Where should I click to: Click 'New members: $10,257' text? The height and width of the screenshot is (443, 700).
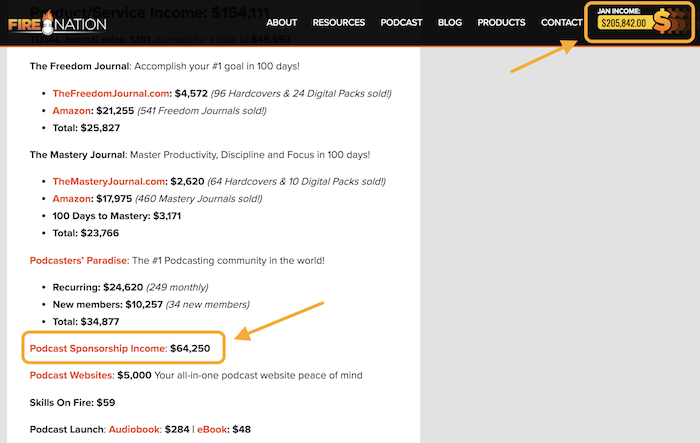[x=108, y=305]
